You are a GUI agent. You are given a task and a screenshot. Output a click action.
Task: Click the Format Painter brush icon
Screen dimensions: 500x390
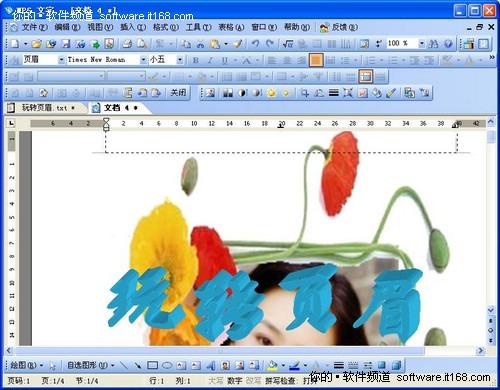click(x=237, y=44)
